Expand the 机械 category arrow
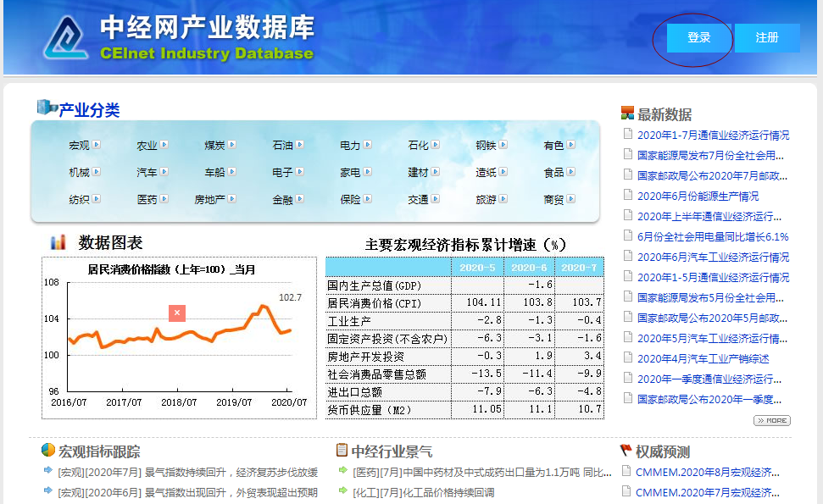823x504 pixels. (97, 171)
